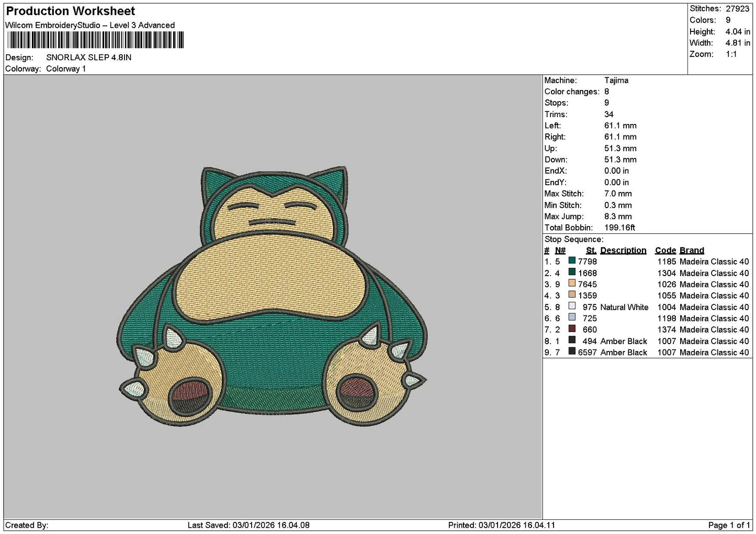This screenshot has height=534, width=756.
Task: Click the 'Color changes:' label
Action: coord(572,92)
